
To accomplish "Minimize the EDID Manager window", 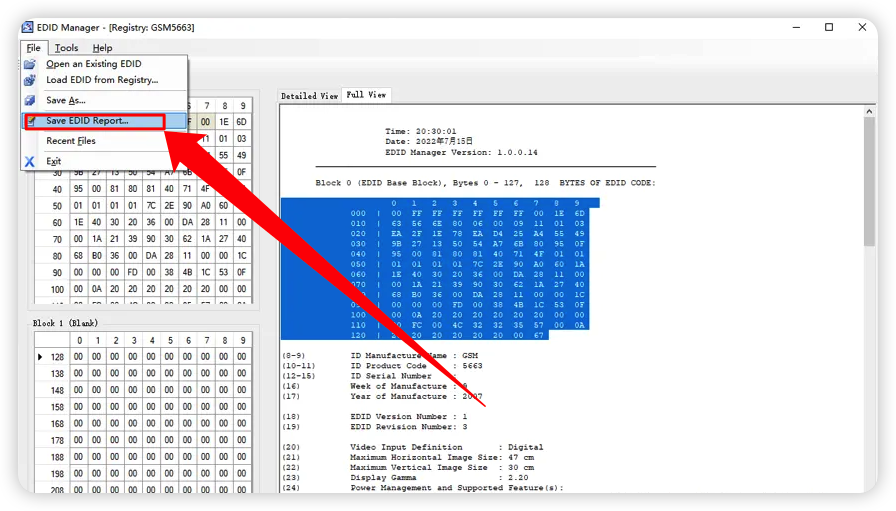I will [796, 27].
